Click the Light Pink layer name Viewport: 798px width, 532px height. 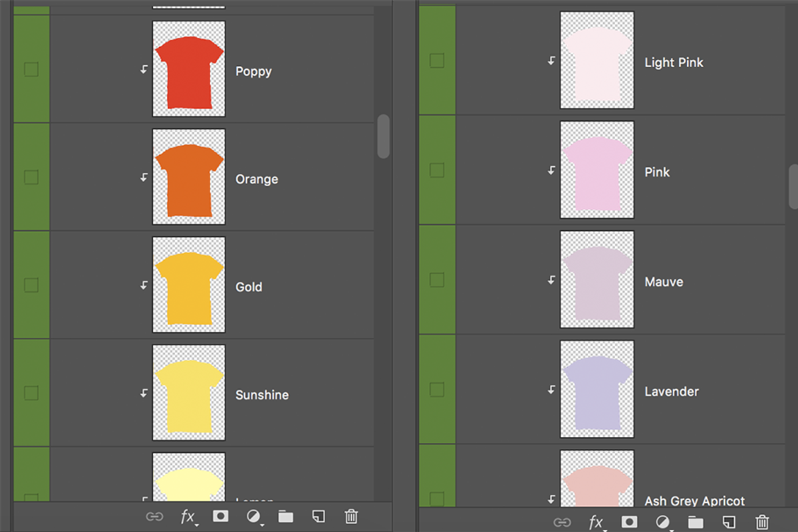[674, 63]
